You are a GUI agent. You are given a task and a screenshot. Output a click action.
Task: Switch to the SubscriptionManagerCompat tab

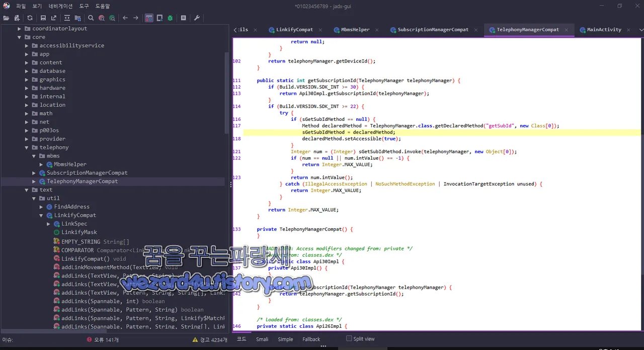pos(433,30)
